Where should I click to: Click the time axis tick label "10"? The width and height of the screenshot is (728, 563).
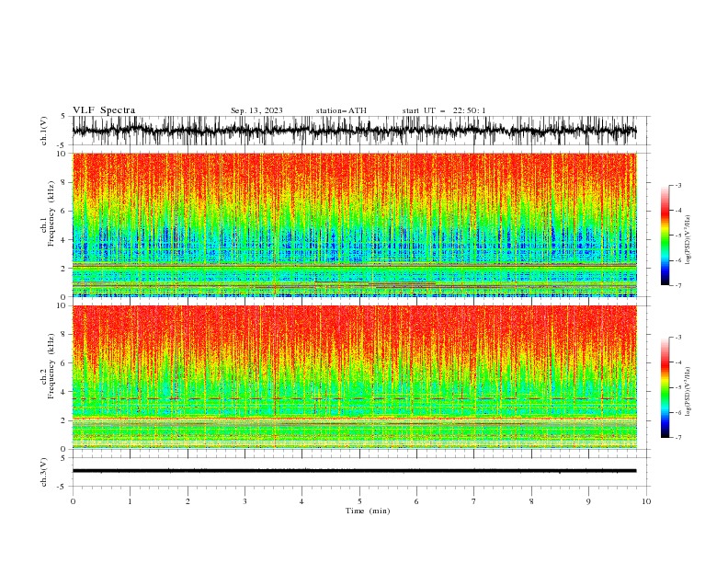click(646, 501)
